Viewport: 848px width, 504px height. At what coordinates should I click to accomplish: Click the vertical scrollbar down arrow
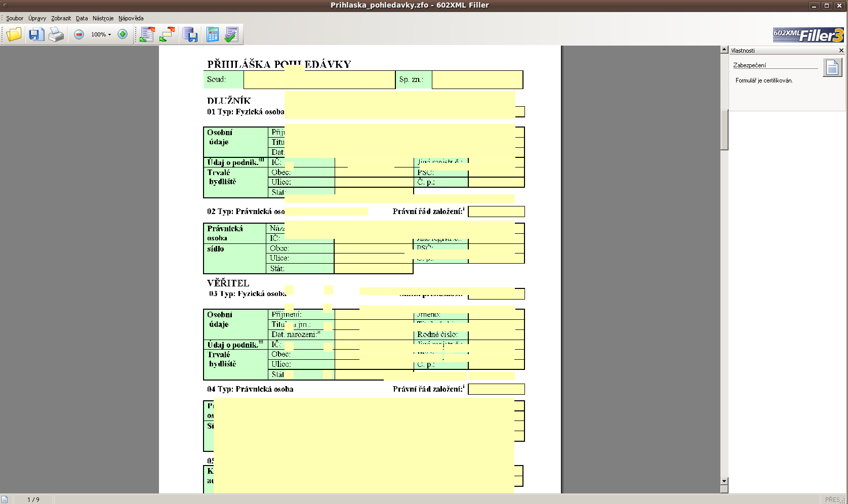click(724, 481)
